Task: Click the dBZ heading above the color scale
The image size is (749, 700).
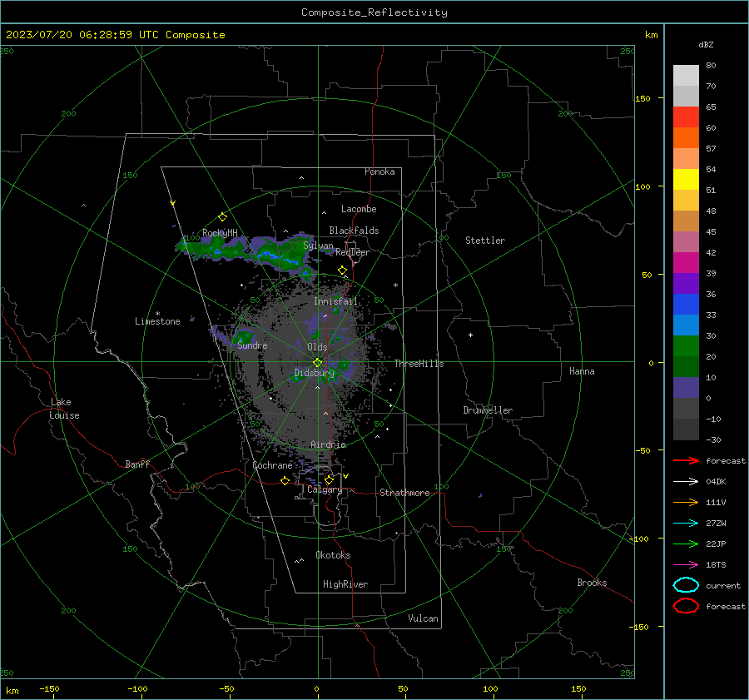Action: point(706,44)
